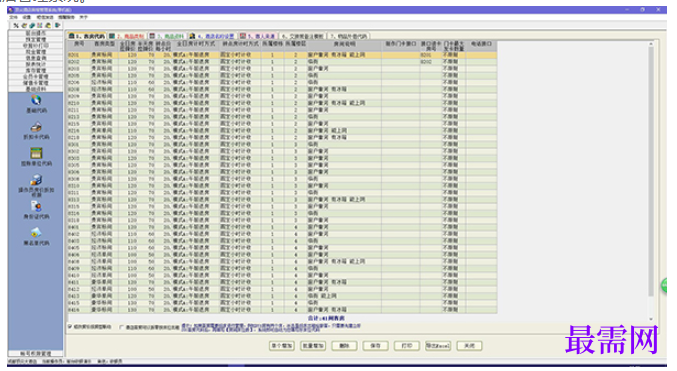Image resolution: width=677 pixels, height=371 pixels.
Task: Switch to the green tab 3
Action: pos(167,36)
